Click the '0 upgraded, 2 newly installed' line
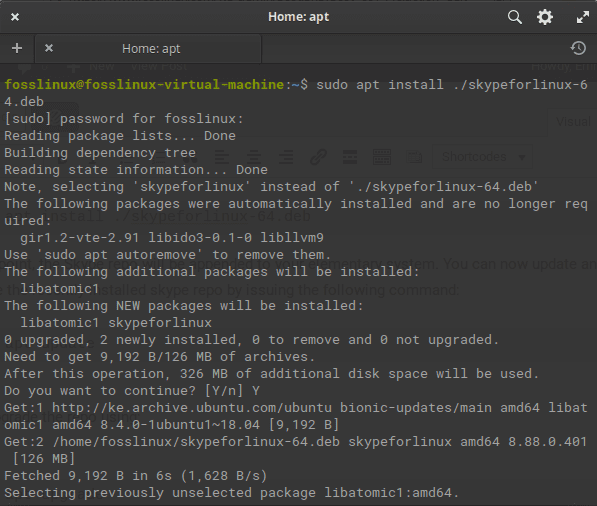The height and width of the screenshot is (506, 597). 251,340
